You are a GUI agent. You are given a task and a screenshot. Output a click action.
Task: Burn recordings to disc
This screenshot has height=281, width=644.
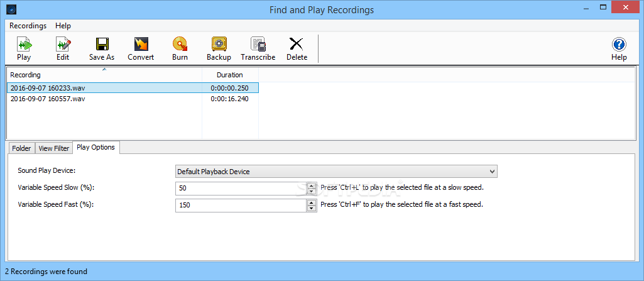(180, 48)
